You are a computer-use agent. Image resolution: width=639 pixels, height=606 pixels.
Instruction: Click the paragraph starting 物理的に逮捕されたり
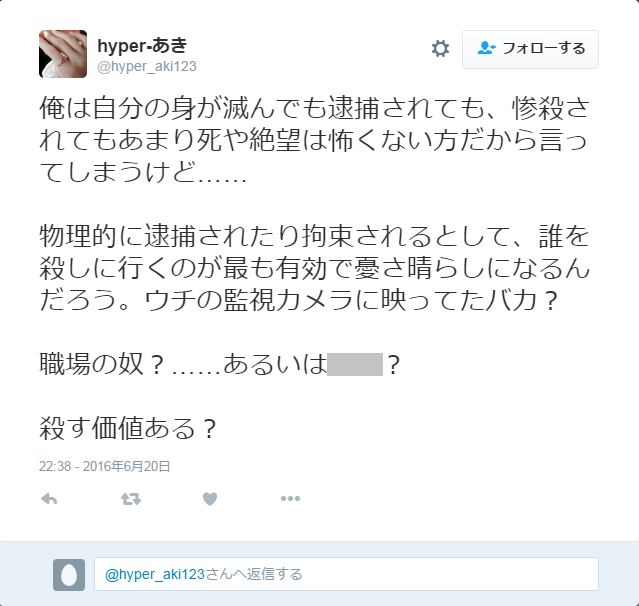(x=314, y=268)
